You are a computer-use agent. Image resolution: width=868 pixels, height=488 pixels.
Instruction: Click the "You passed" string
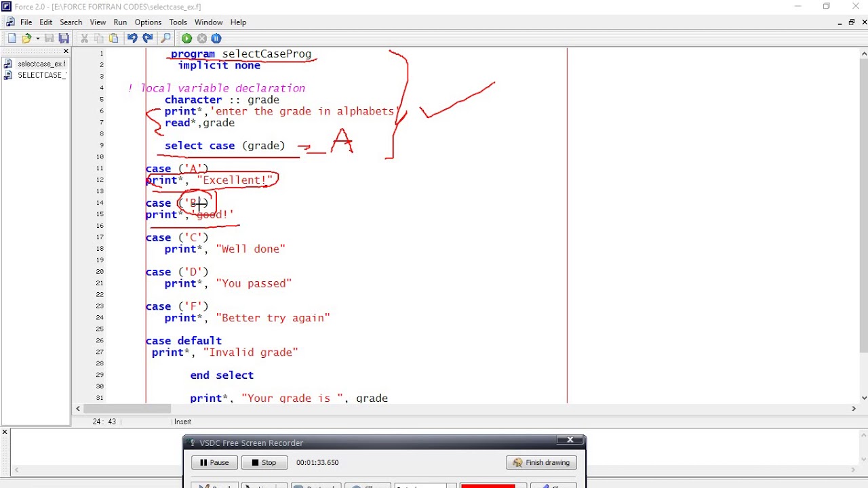click(254, 283)
